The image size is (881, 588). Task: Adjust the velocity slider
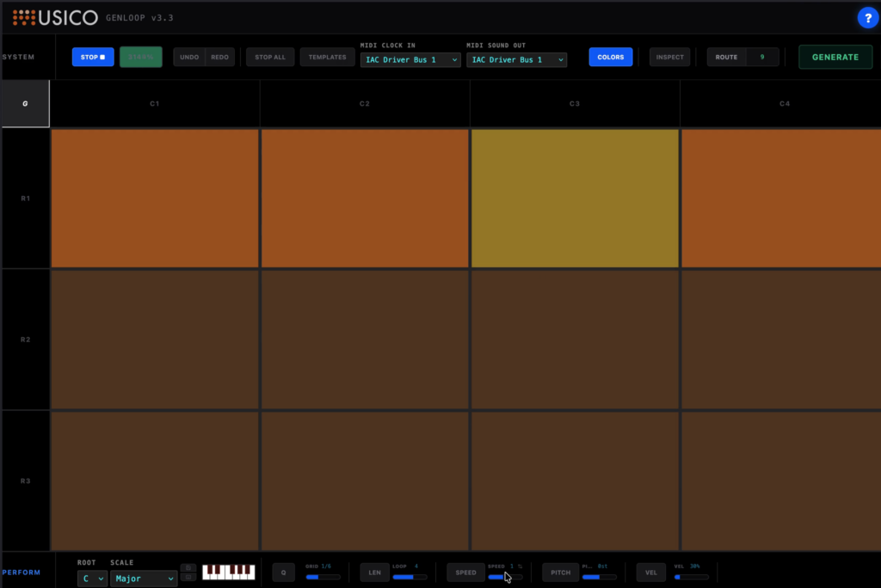[691, 577]
